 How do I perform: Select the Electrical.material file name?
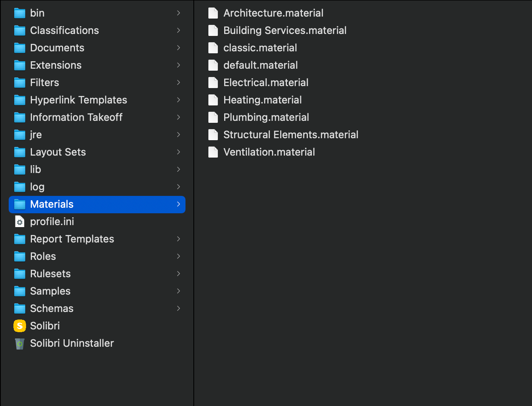(x=266, y=83)
